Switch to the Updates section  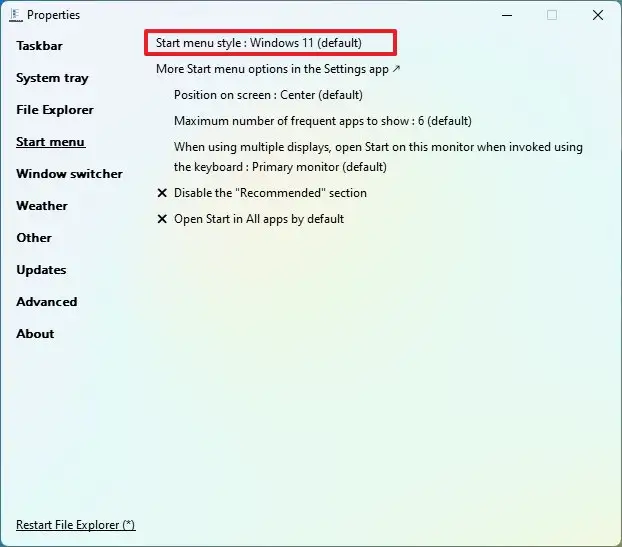(41, 270)
